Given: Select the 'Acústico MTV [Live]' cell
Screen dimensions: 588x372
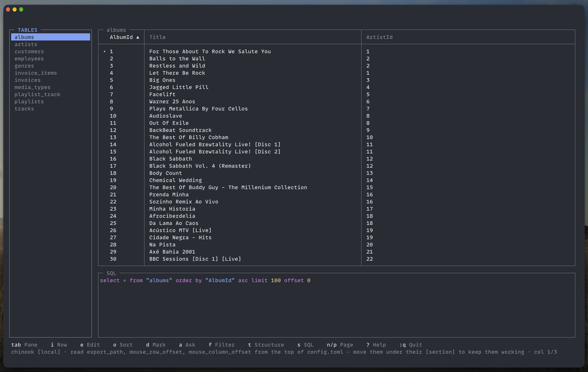Looking at the screenshot, I should (180, 230).
